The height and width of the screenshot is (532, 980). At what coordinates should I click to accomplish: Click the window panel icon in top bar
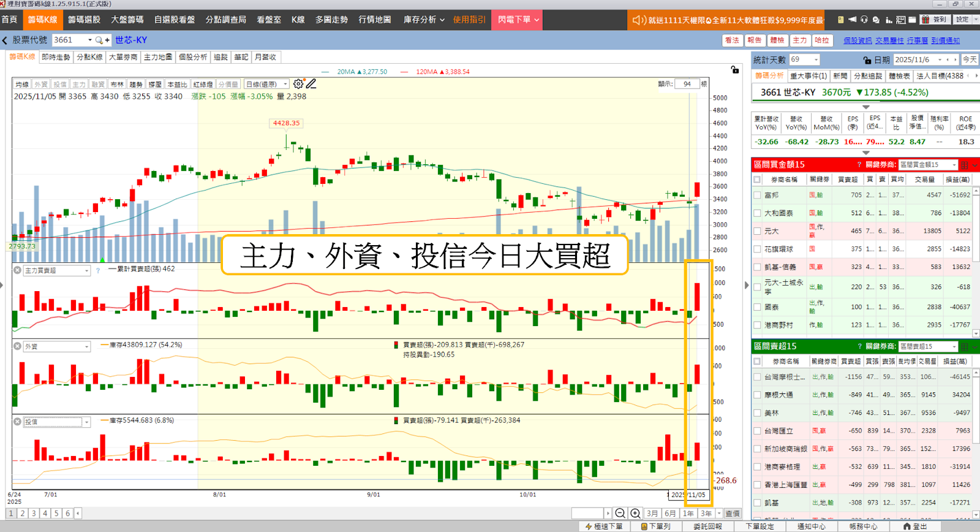click(x=912, y=20)
